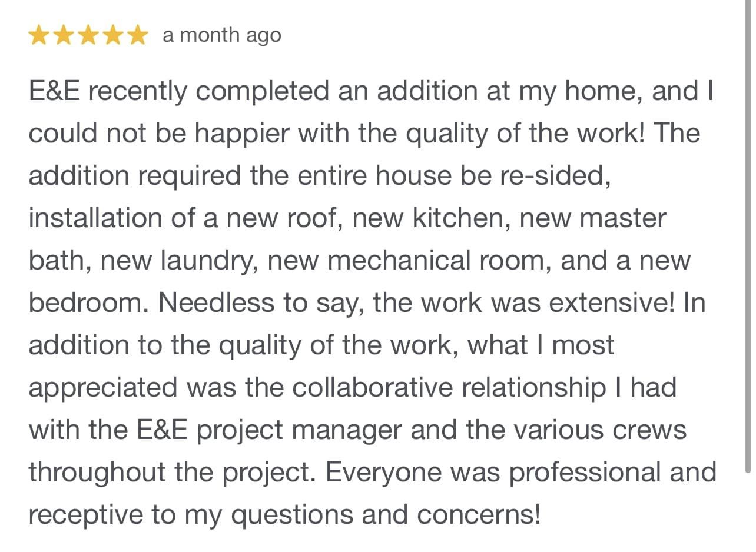Click the "a month ago" timestamp
756x552 pixels.
coord(222,35)
